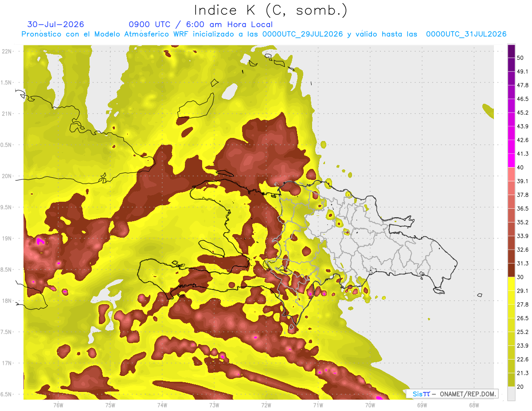The height and width of the screenshot is (411, 532).
Task: Click the colorbar label '36.5'
Action: 523,208
